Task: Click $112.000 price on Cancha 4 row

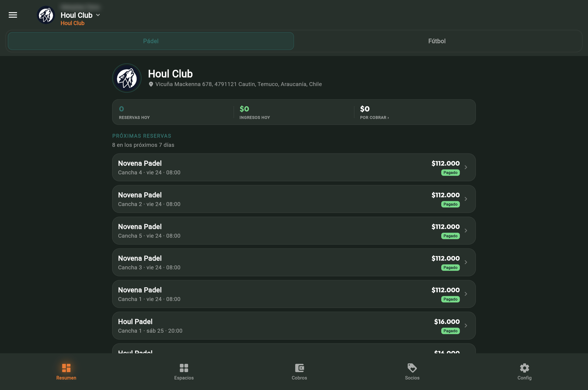Action: [x=446, y=164]
